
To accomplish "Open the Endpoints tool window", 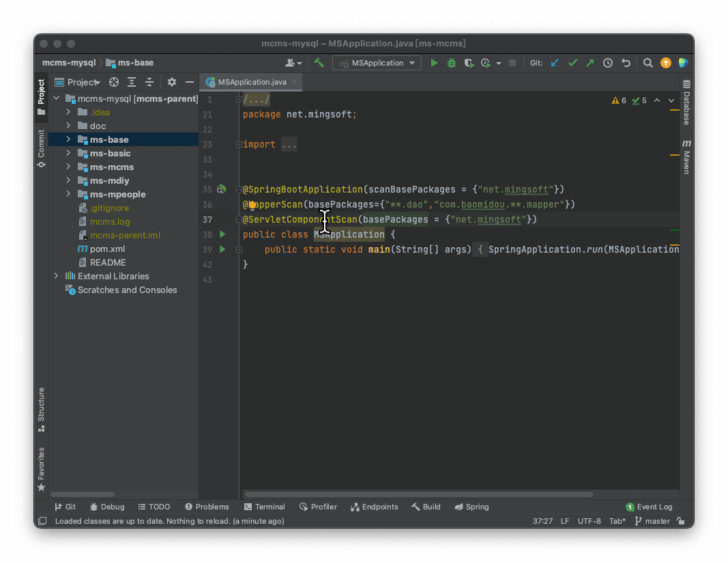I will pos(374,507).
